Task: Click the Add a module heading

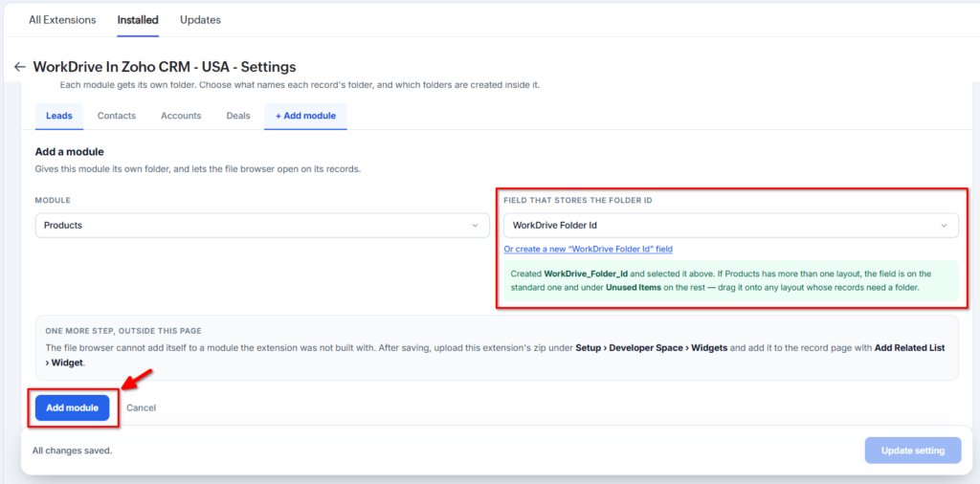Action: coord(69,152)
